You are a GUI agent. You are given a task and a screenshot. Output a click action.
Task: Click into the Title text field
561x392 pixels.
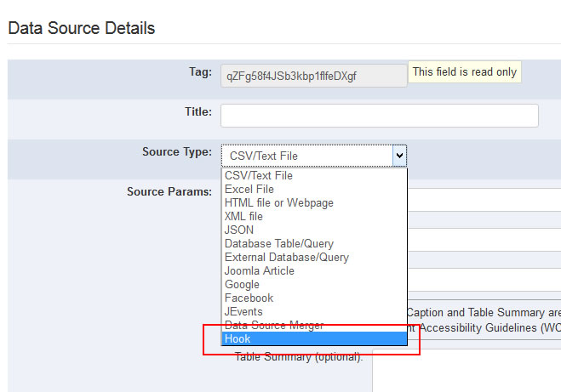point(379,116)
